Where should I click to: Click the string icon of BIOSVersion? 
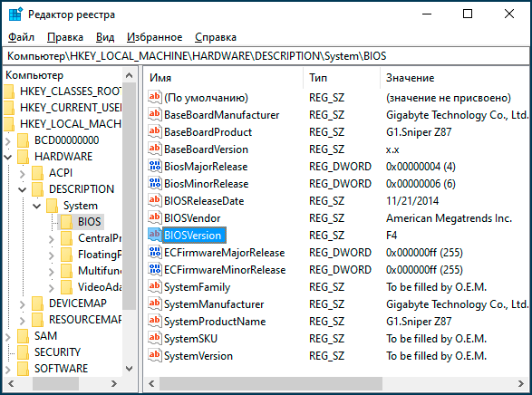pyautogui.click(x=155, y=235)
